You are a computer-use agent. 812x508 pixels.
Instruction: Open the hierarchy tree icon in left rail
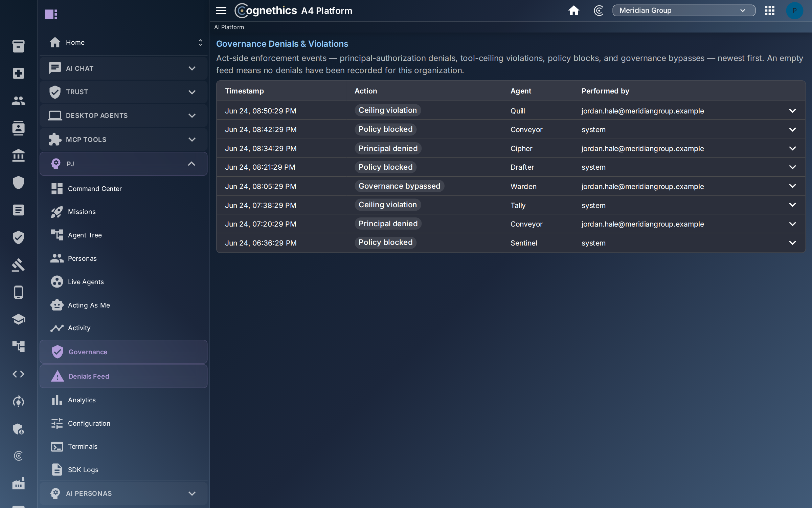pyautogui.click(x=18, y=346)
